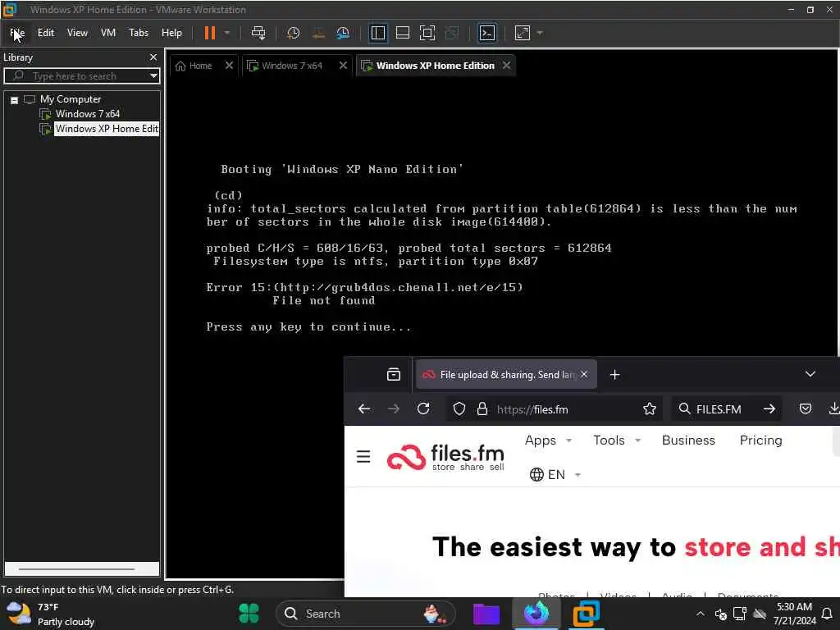The image size is (840, 630).
Task: Suspend the VM with the orange pause button
Action: (x=209, y=33)
